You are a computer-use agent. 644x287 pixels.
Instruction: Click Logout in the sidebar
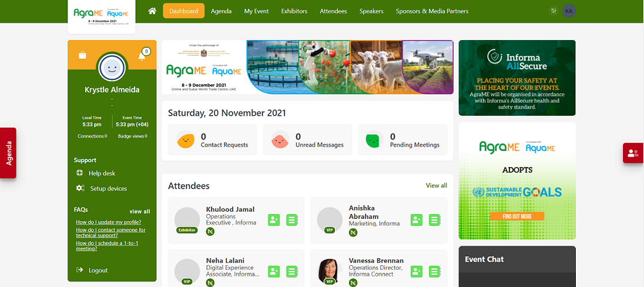coord(98,271)
